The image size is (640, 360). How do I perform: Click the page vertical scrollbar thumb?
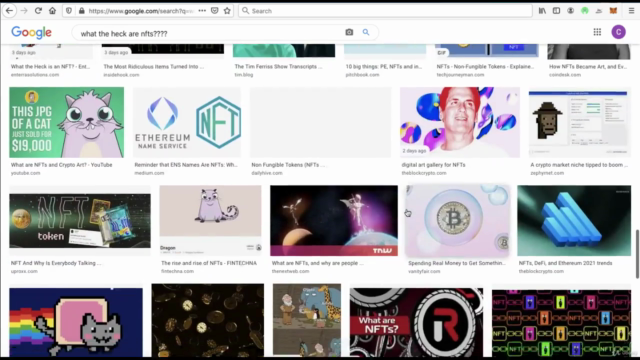click(x=638, y=254)
